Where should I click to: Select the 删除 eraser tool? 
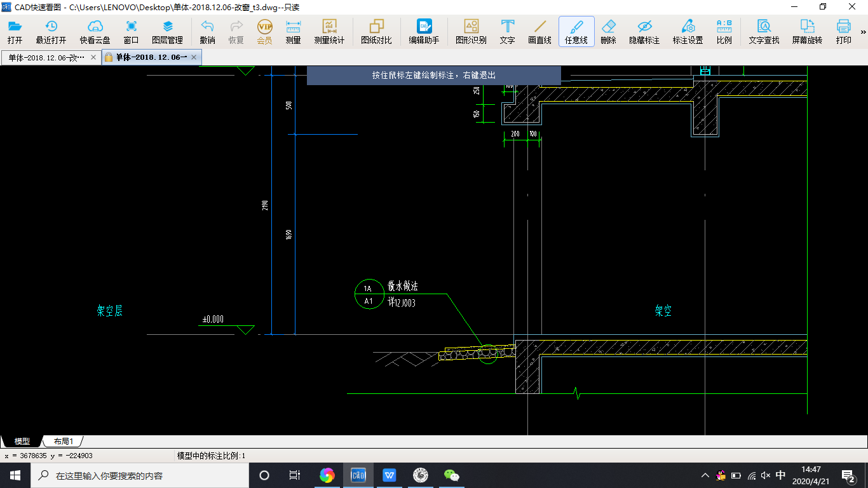[608, 32]
